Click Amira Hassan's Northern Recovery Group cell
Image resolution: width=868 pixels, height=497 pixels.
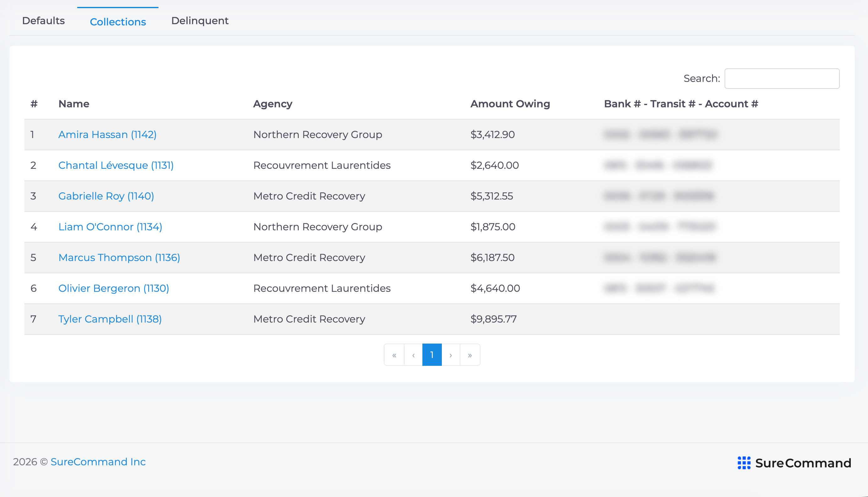[x=318, y=135]
